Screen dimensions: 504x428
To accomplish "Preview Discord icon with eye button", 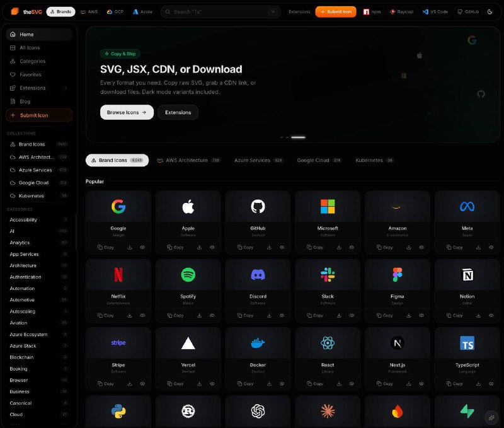I will click(x=282, y=315).
